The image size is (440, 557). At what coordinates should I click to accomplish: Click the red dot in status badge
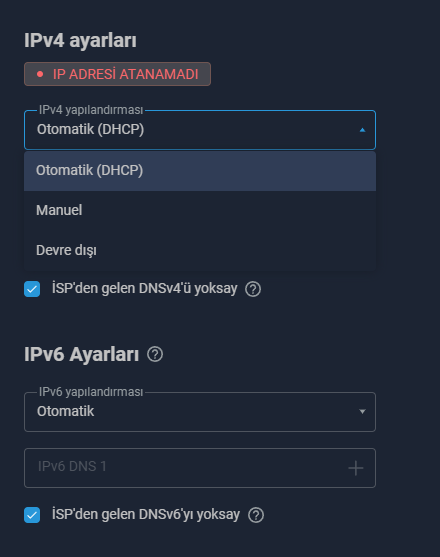click(x=40, y=74)
